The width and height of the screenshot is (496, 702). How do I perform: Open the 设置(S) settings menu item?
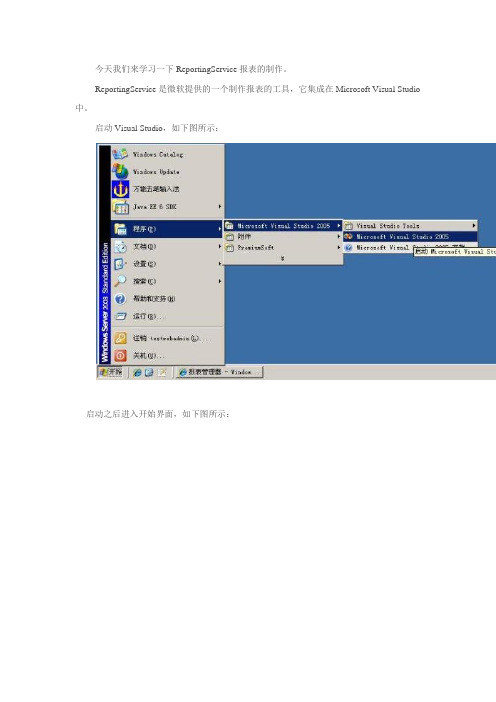pyautogui.click(x=167, y=264)
